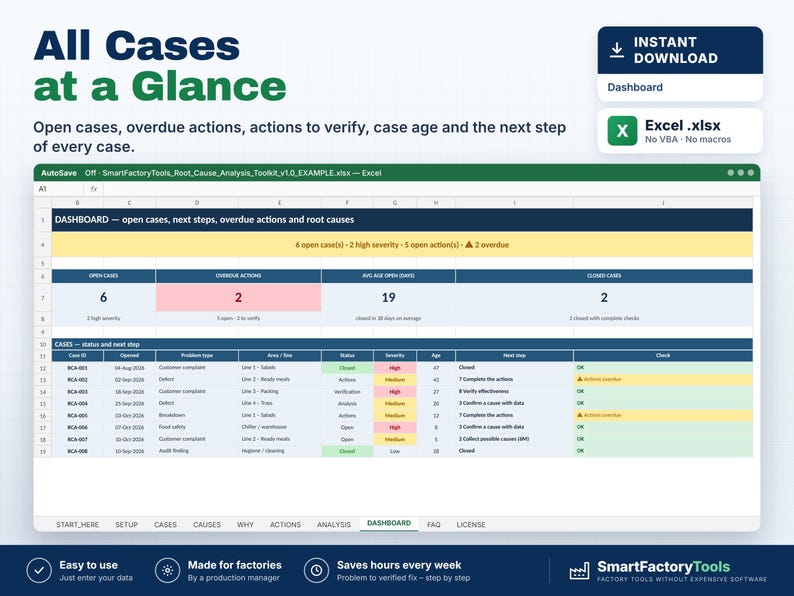Click 'Audit finding' problem type cell
Viewport: 794px width, 596px height.
197,451
